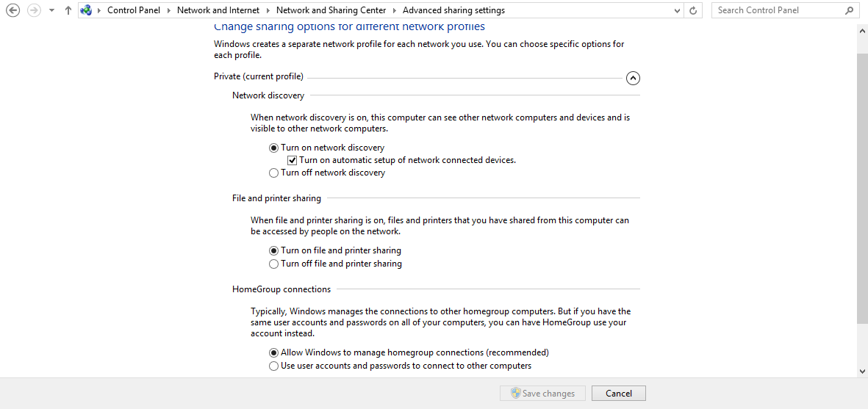Click the Control Panel address bar icon
Viewport: 868px width, 409px height.
(x=87, y=10)
